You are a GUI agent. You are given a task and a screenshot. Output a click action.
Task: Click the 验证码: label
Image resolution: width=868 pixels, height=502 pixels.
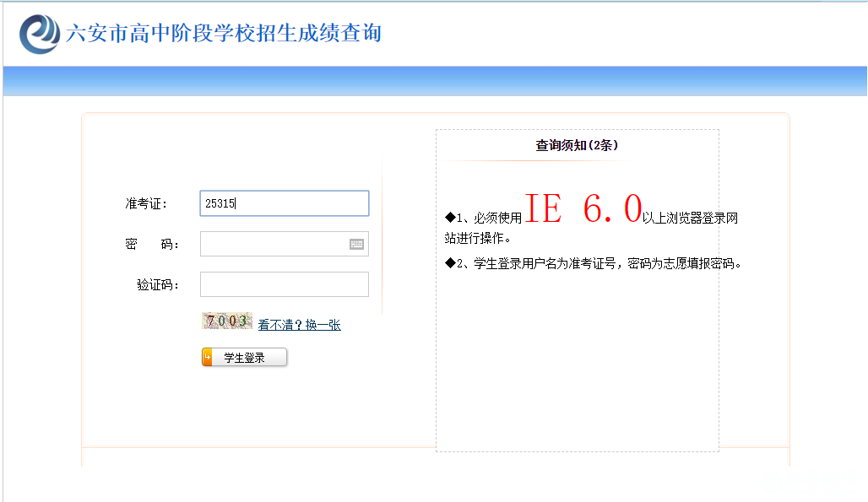(158, 284)
